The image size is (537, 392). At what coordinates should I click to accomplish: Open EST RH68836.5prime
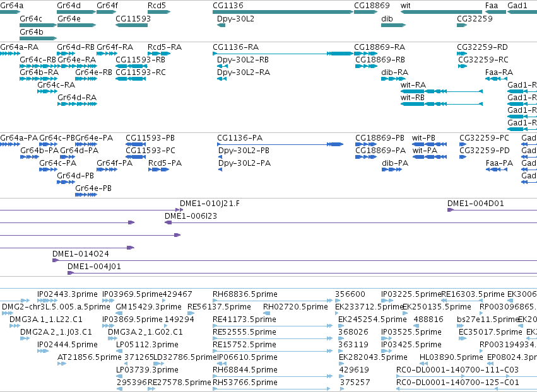245,294
